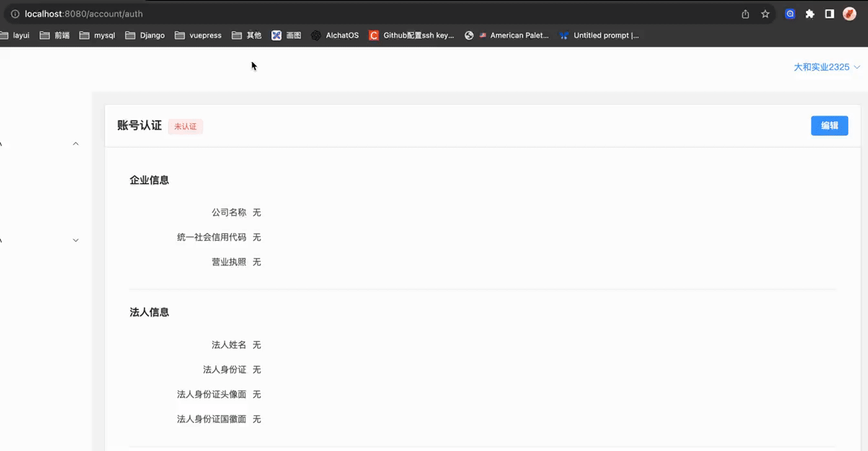This screenshot has width=868, height=451.
Task: Click the blue extension icon in toolbar
Action: point(790,14)
